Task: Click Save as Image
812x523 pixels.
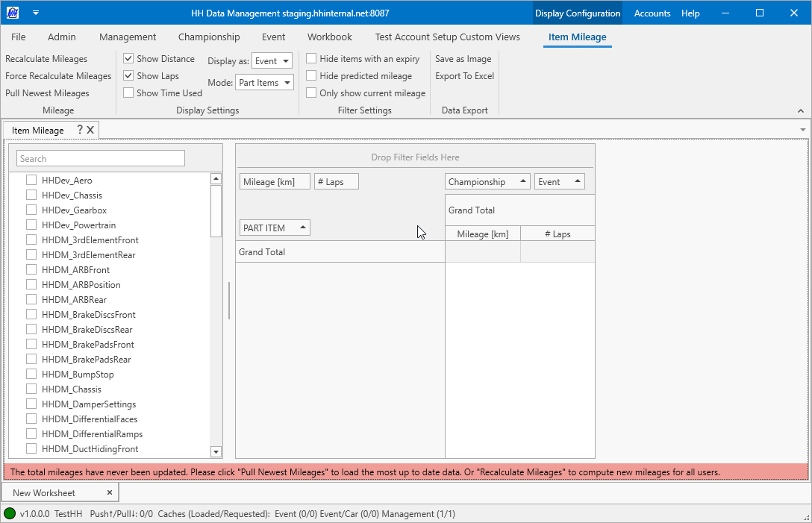Action: tap(463, 58)
